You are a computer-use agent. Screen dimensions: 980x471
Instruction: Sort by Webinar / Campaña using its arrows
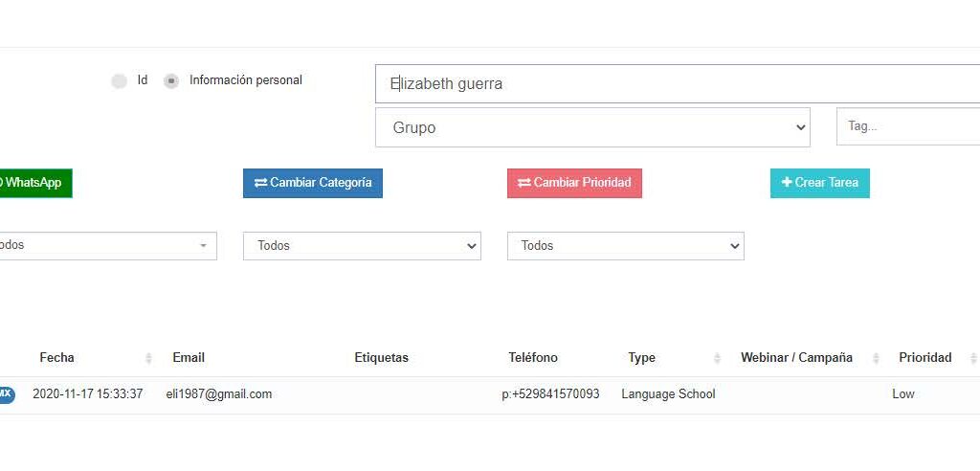pyautogui.click(x=876, y=358)
